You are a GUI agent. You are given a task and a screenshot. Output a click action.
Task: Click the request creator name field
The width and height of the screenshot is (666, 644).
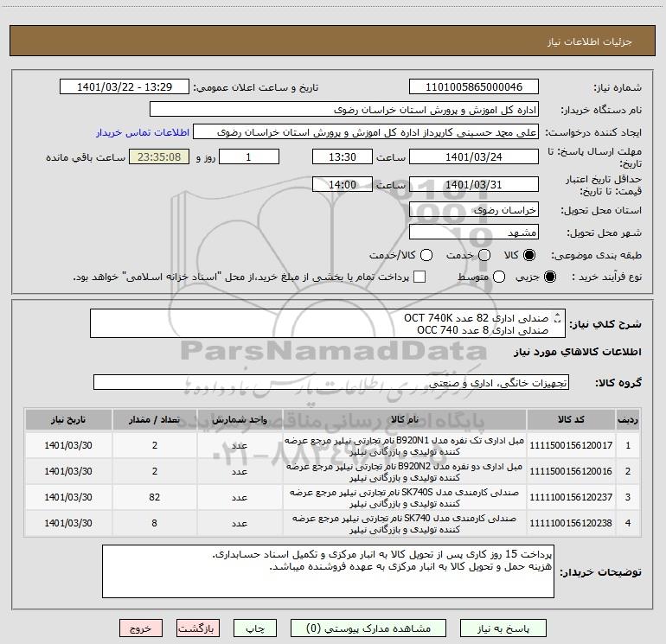[366, 132]
